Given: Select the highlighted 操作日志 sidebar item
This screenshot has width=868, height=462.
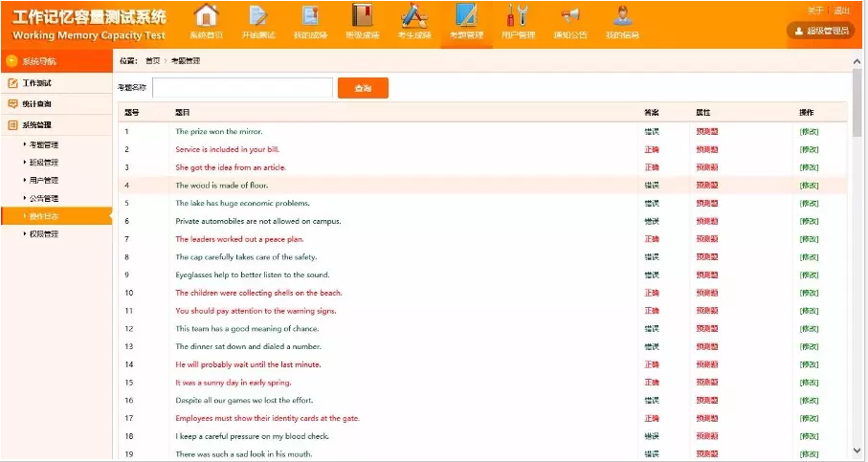Looking at the screenshot, I should tap(56, 216).
